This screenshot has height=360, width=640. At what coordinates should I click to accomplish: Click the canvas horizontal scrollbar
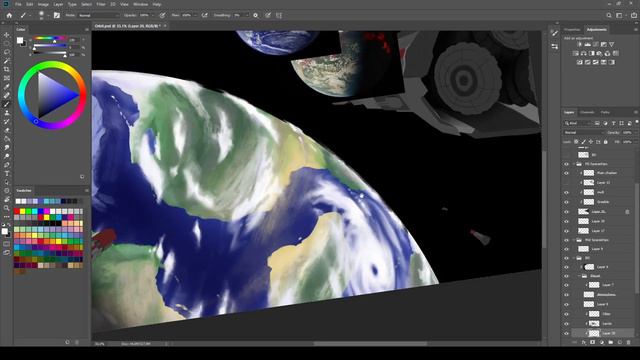pos(371,344)
